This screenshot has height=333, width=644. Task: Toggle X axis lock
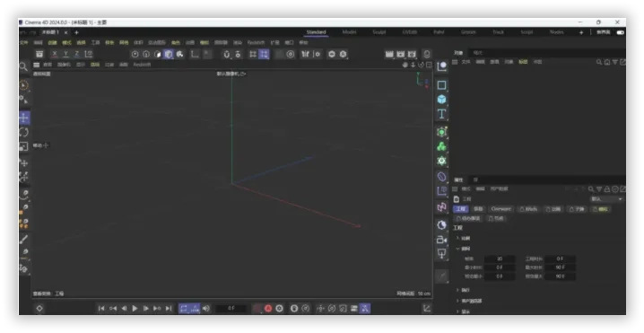pos(55,54)
